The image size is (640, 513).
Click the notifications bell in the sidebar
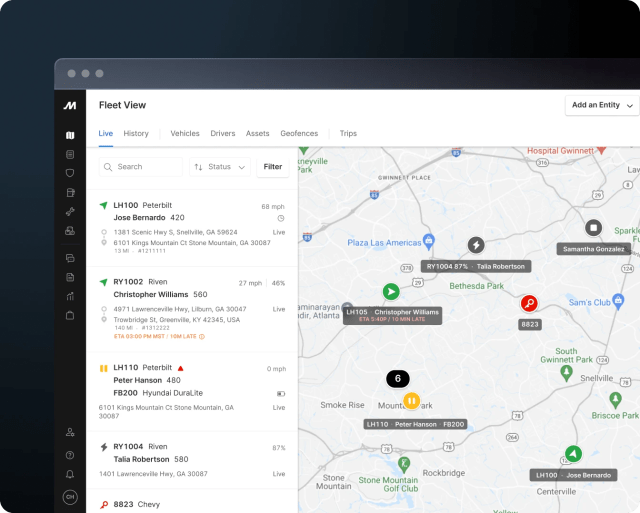tap(70, 474)
